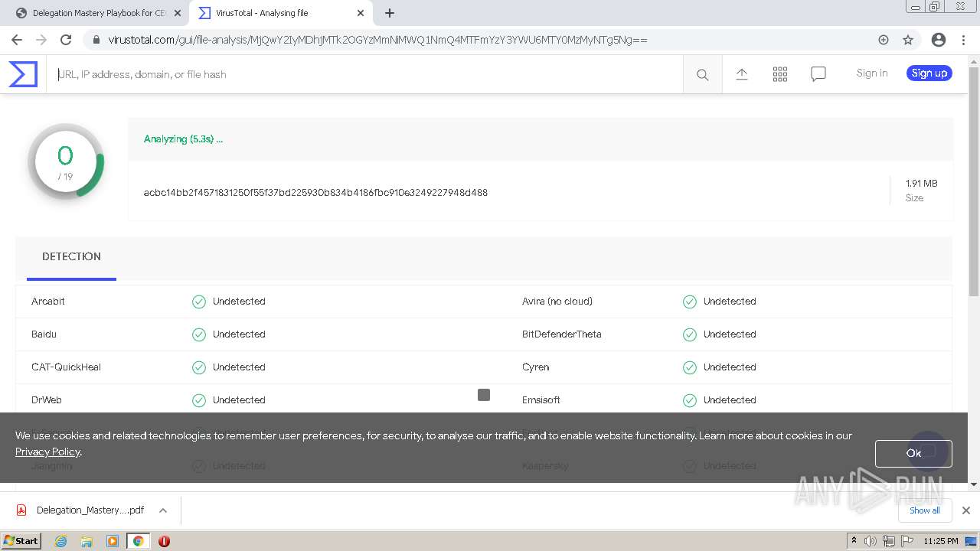The height and width of the screenshot is (551, 980).
Task: Click the Baidu Undetected check icon
Action: [199, 334]
